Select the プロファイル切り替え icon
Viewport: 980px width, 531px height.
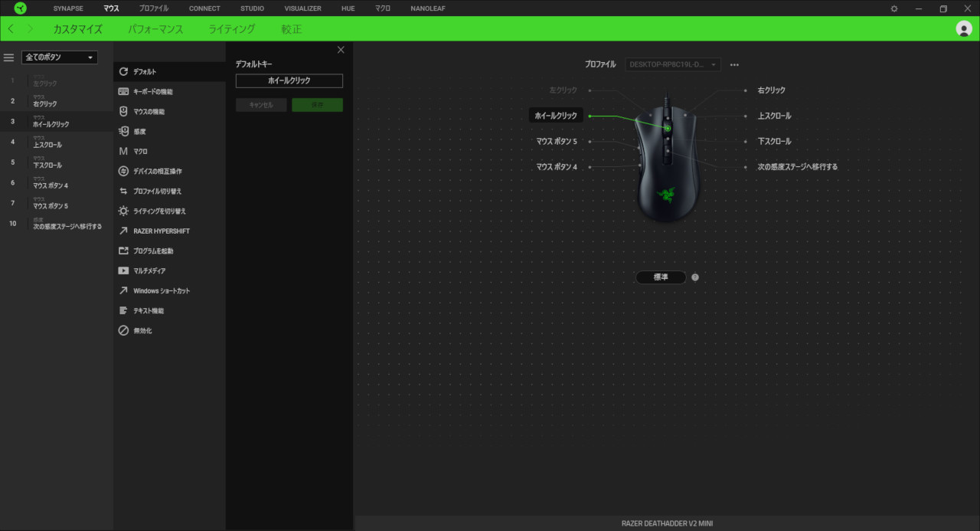(x=123, y=191)
